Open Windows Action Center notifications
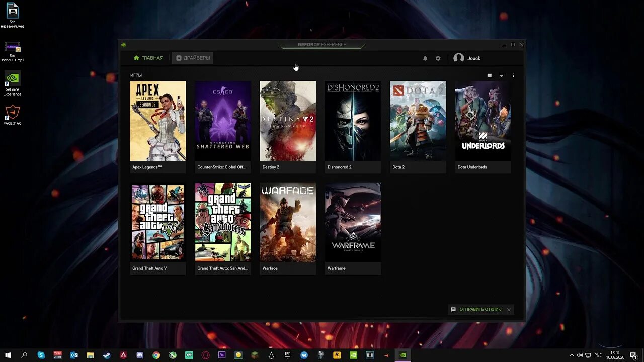Viewport: 644px width, 362px height. 633,355
